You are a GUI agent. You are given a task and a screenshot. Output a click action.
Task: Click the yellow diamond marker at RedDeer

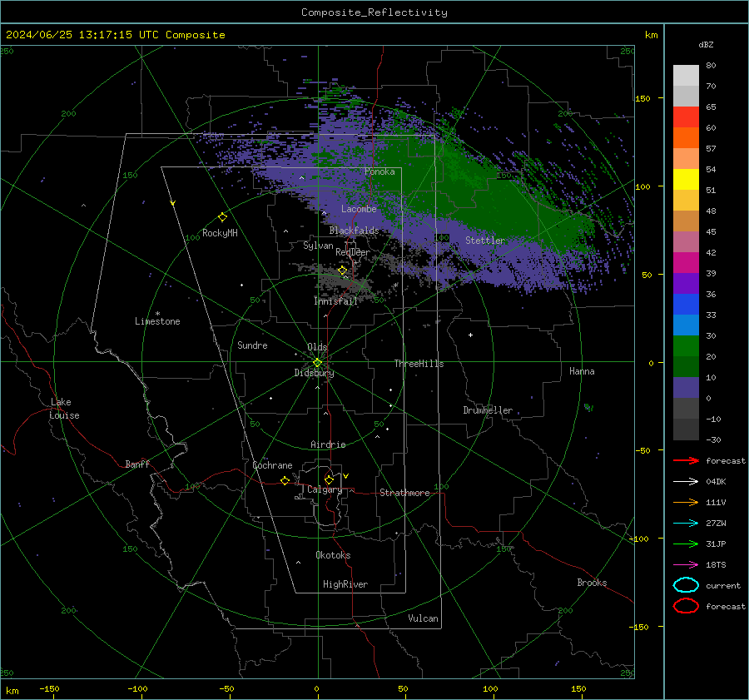(x=343, y=271)
